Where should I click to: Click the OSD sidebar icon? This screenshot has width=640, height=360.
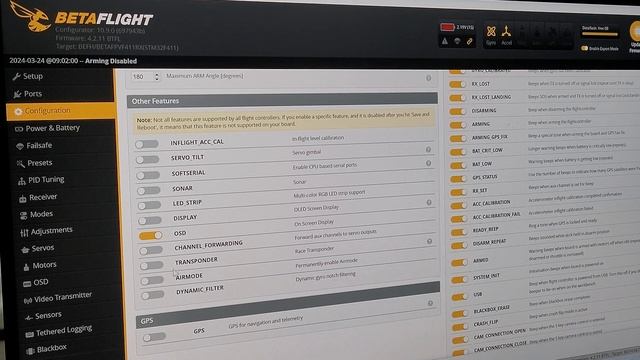click(27, 283)
